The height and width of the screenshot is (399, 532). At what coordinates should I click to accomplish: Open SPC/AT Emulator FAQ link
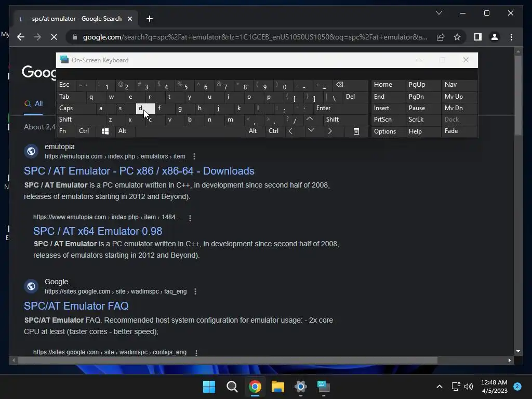[x=76, y=306]
